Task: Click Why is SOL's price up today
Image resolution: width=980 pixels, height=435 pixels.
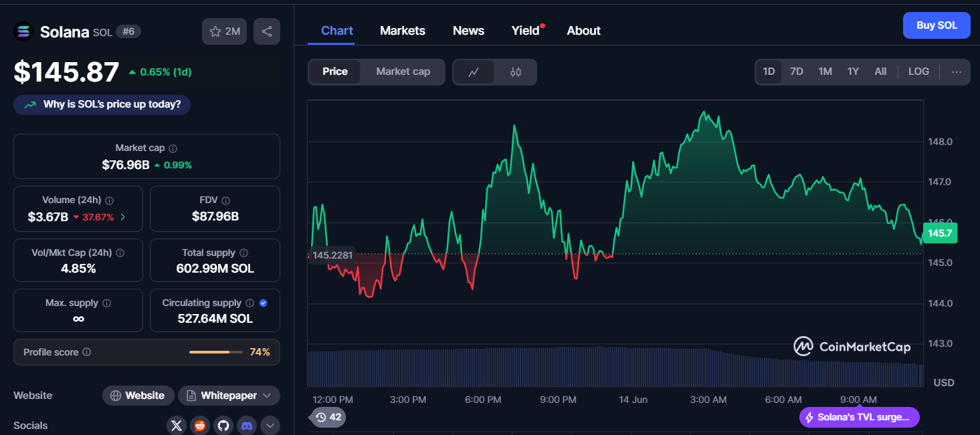Action: point(102,105)
